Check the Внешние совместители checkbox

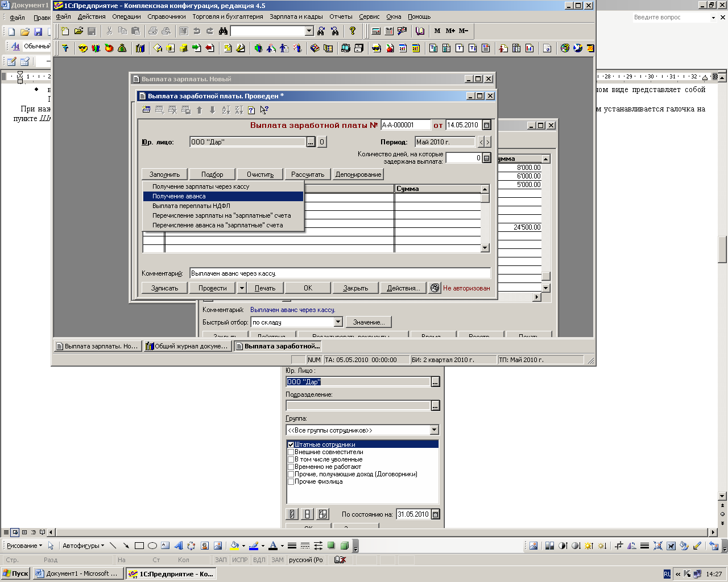[x=291, y=452]
